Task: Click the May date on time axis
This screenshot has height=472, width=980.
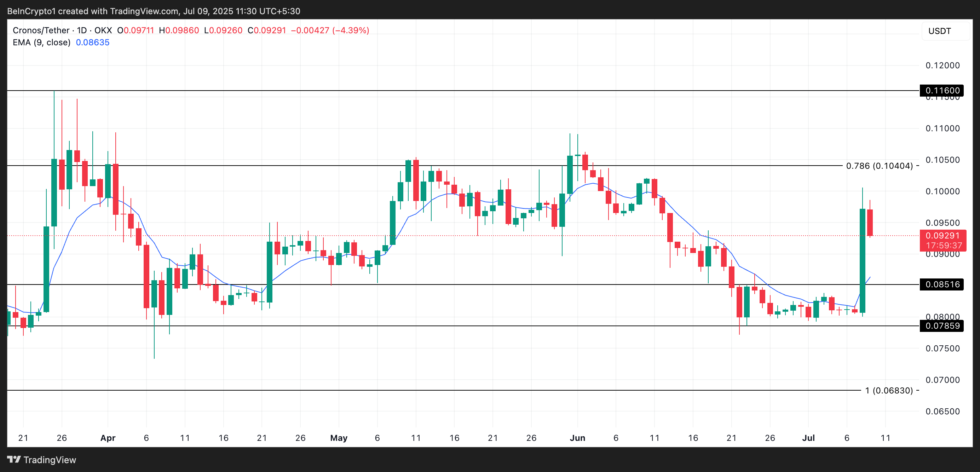Action: pyautogui.click(x=339, y=438)
